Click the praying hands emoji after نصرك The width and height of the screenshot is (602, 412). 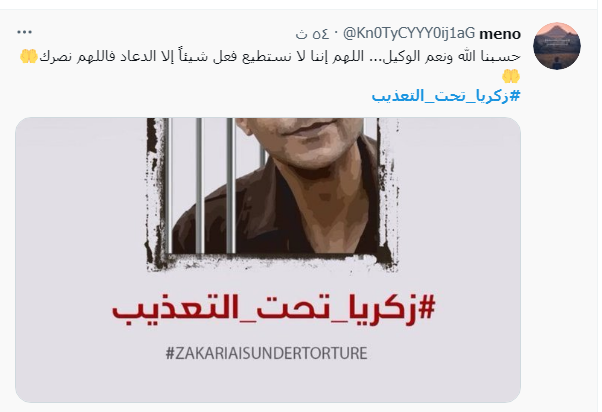[x=29, y=56]
